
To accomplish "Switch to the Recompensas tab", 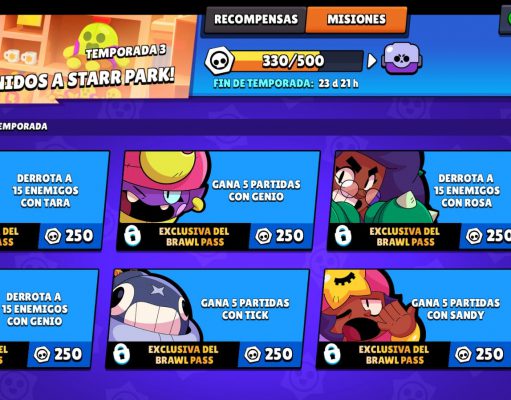I will (x=256, y=20).
